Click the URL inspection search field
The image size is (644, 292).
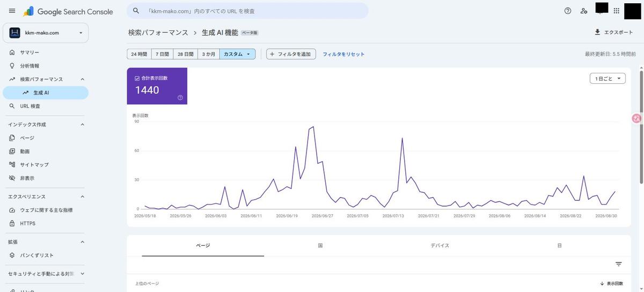(x=247, y=11)
